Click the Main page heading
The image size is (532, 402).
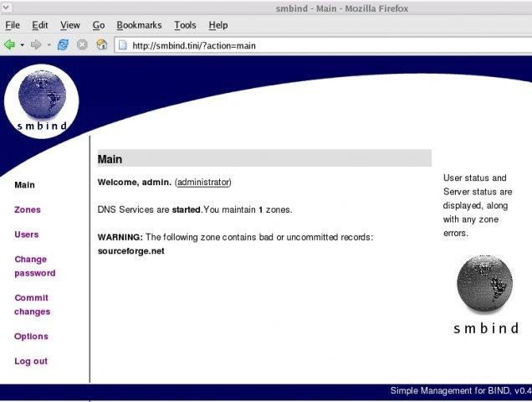[x=110, y=159]
